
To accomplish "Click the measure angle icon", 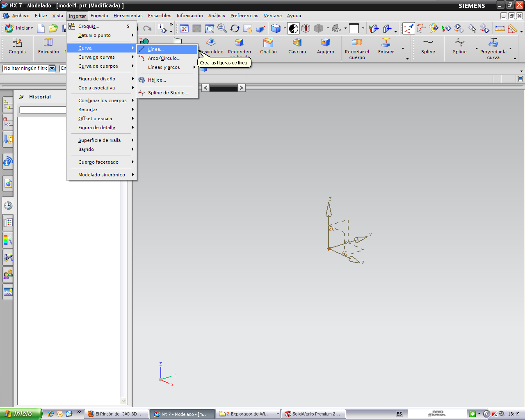I will [512, 28].
